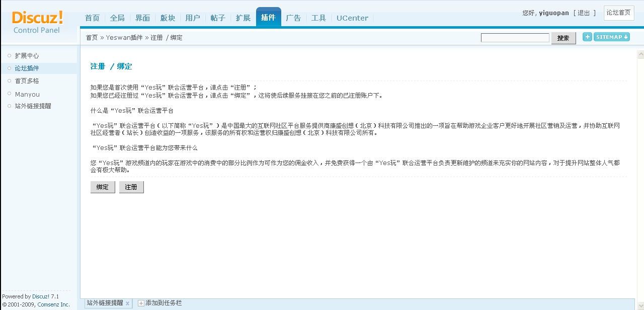Open 扩展中心 in the sidebar
The image size is (644, 310).
27,56
